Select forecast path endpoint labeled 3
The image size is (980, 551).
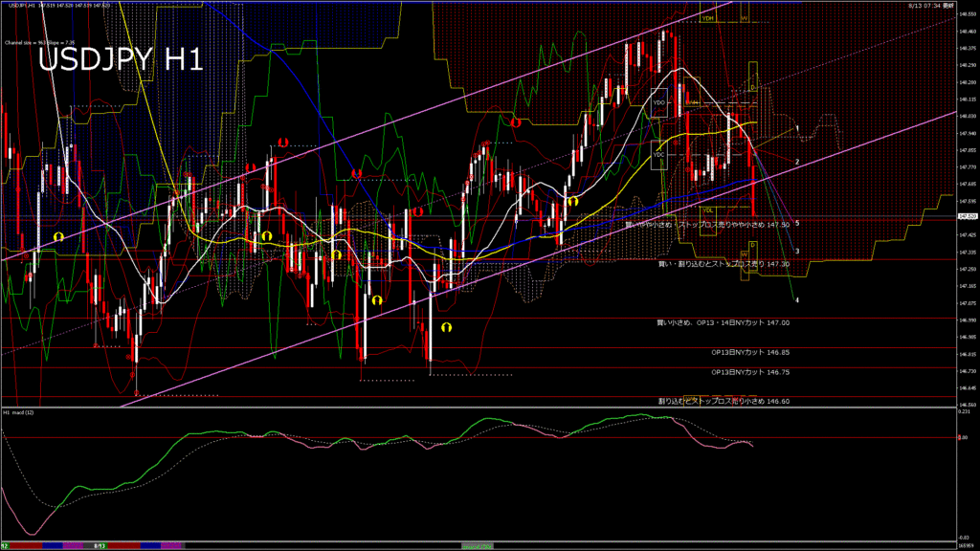tap(797, 251)
